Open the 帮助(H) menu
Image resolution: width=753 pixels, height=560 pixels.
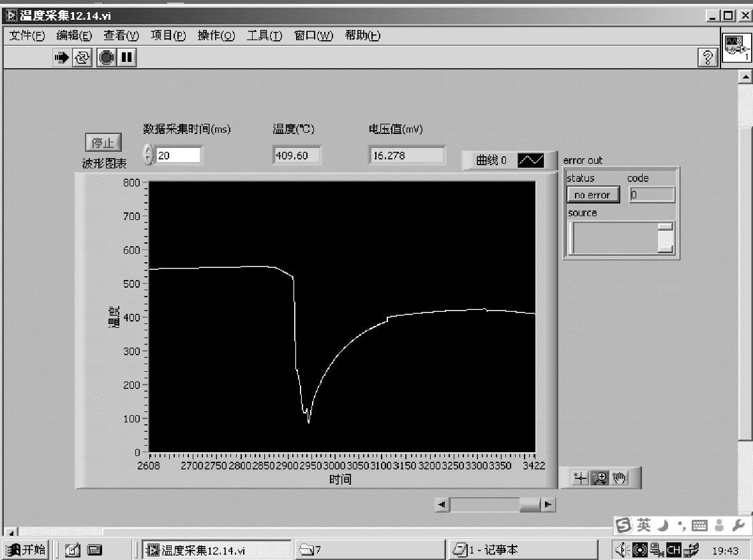(362, 36)
